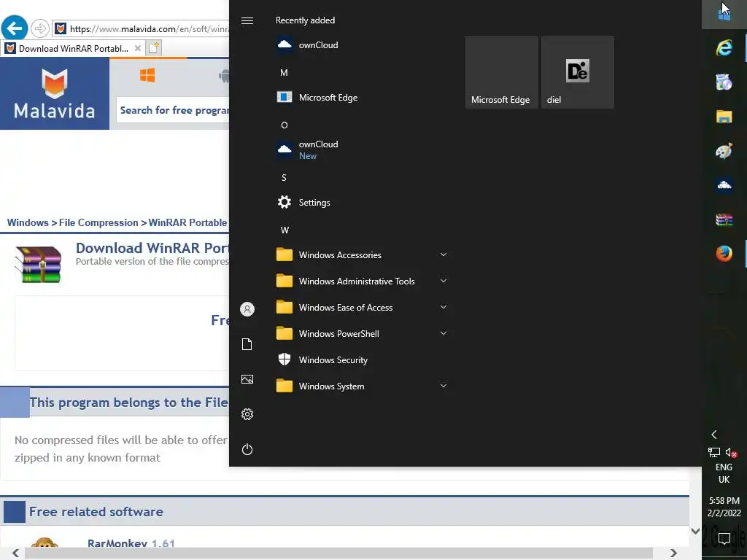Image resolution: width=747 pixels, height=560 pixels.
Task: Launch Paint from the taskbar
Action: 724,151
